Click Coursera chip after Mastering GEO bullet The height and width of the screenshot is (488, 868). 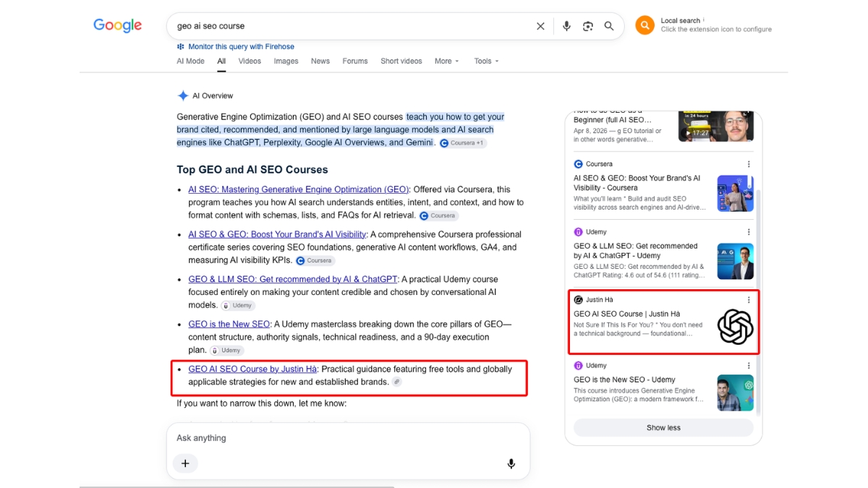pos(438,215)
